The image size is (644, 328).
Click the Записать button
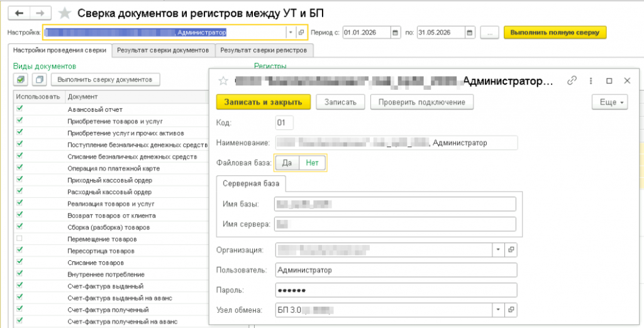(x=340, y=102)
